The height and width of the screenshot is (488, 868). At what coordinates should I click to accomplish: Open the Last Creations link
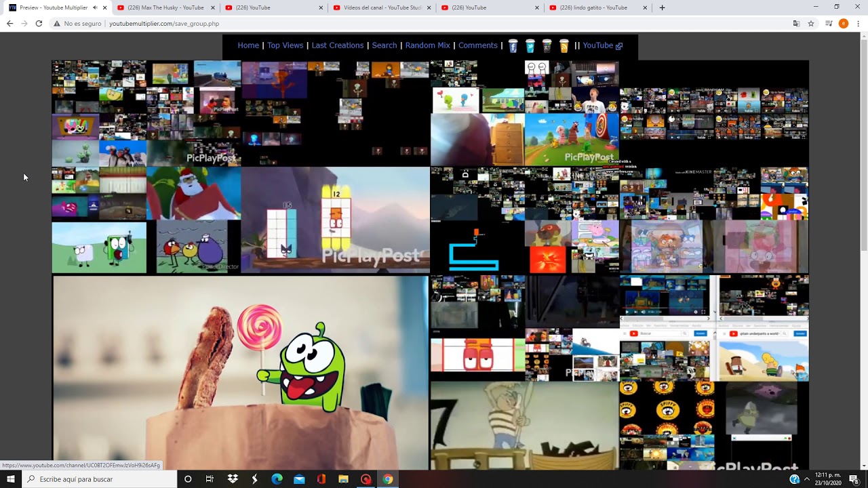pos(338,45)
